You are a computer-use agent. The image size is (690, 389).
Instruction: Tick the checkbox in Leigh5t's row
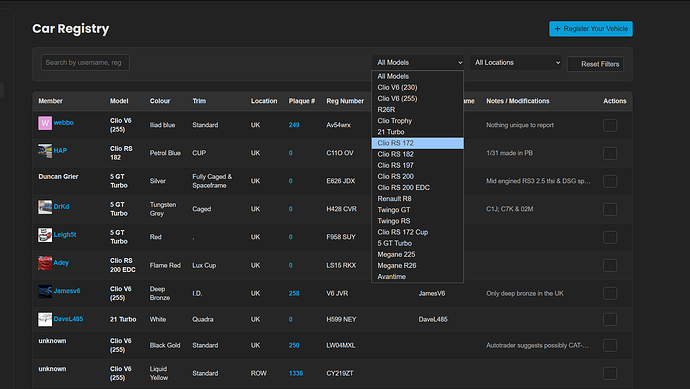[x=610, y=237]
